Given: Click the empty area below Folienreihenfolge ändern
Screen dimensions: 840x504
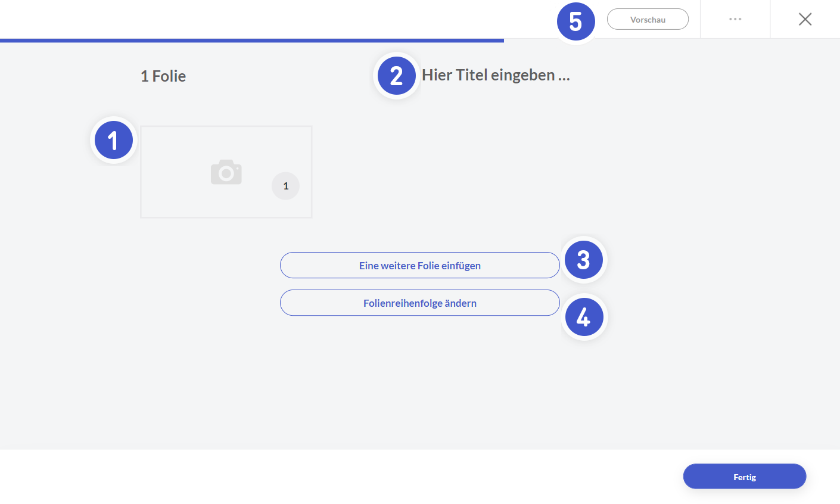Looking at the screenshot, I should (419, 381).
